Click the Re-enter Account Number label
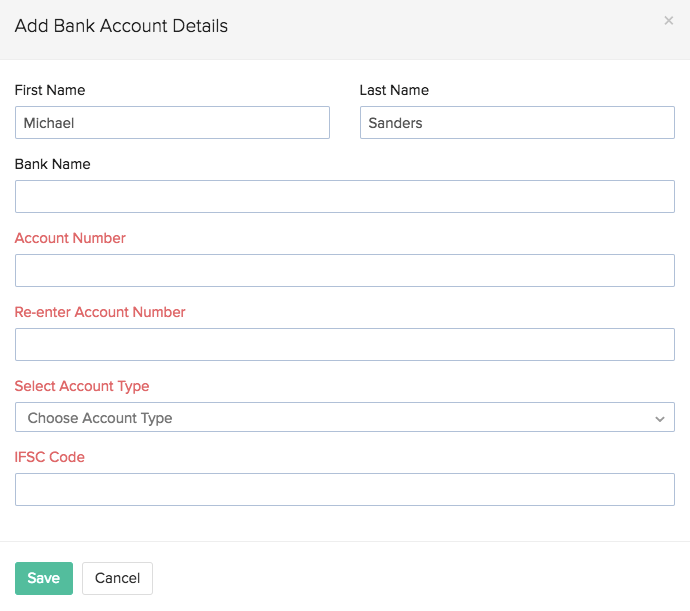 (x=100, y=312)
